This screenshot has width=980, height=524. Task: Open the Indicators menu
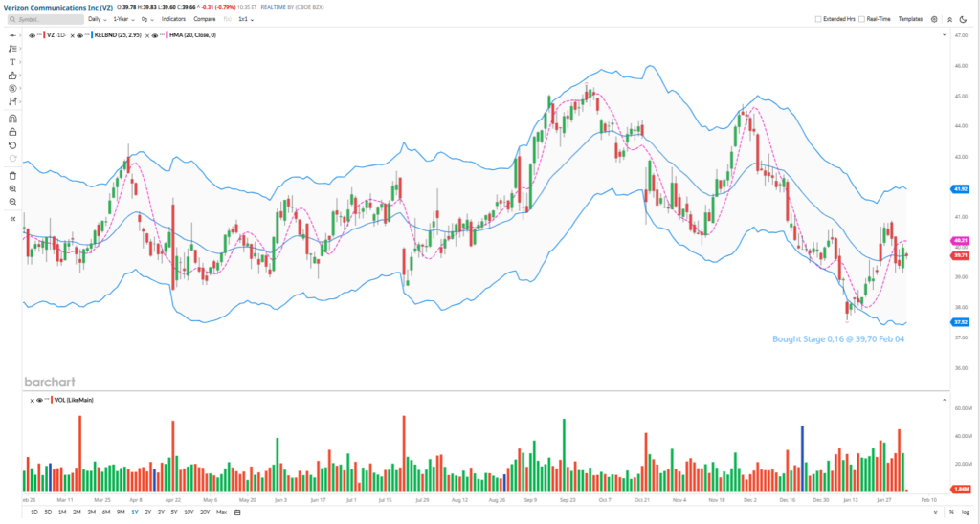tap(173, 18)
